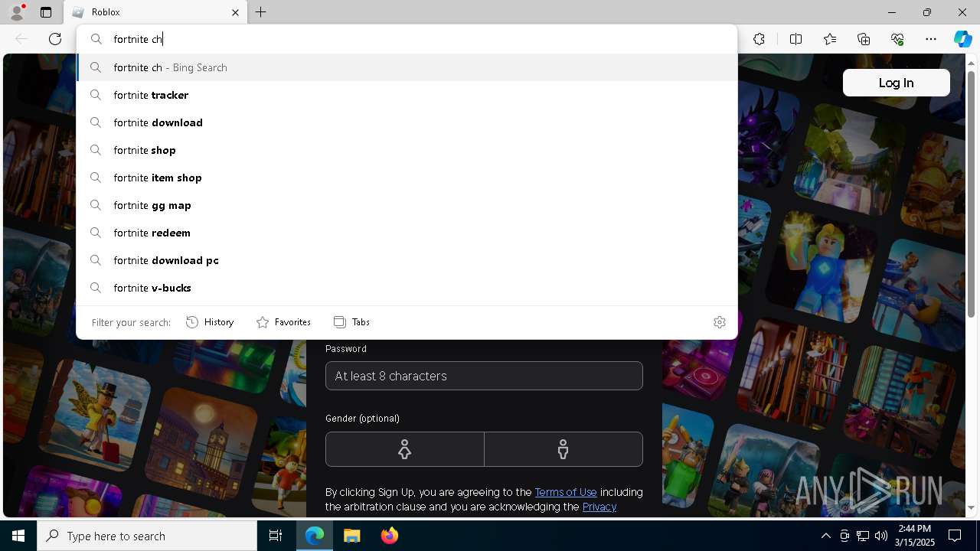
Task: Open the Extensions puzzle icon
Action: 759,39
